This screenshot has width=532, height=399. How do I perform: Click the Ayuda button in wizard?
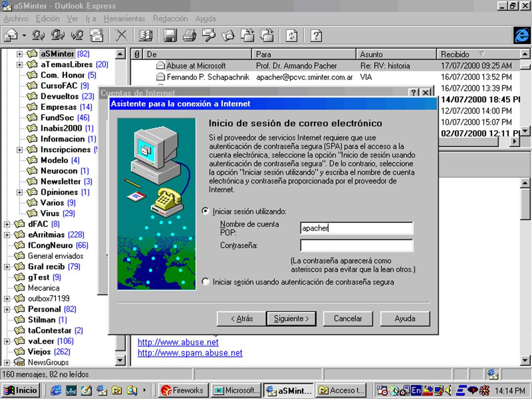[x=405, y=319]
